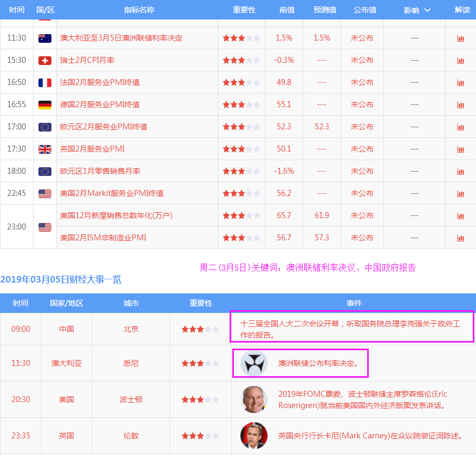Click importance stars for 欧元区2月服务业PMI终值
This screenshot has width=476, height=459.
tap(241, 127)
